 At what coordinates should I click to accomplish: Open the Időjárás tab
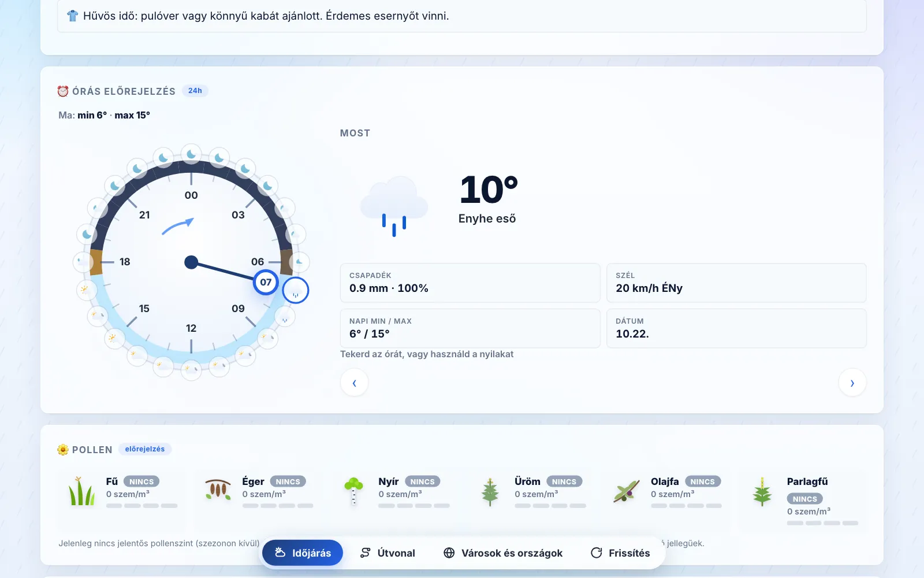coord(303,553)
